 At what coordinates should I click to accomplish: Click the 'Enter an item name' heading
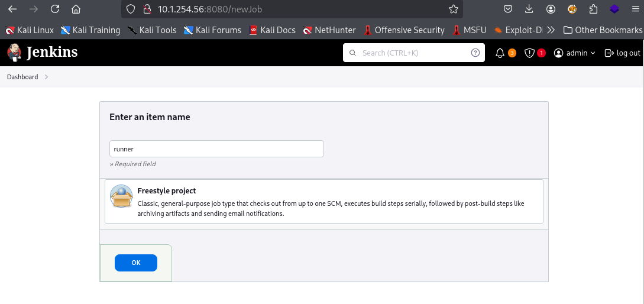150,117
